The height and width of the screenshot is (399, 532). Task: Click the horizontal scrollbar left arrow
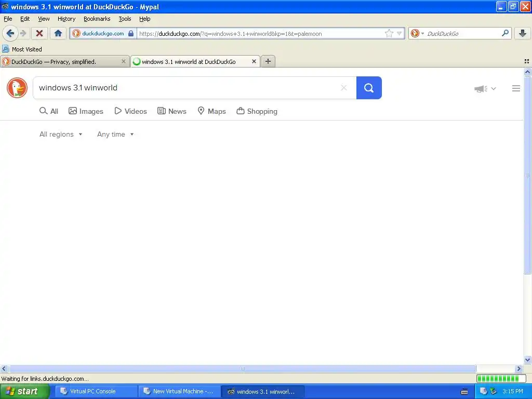click(4, 368)
